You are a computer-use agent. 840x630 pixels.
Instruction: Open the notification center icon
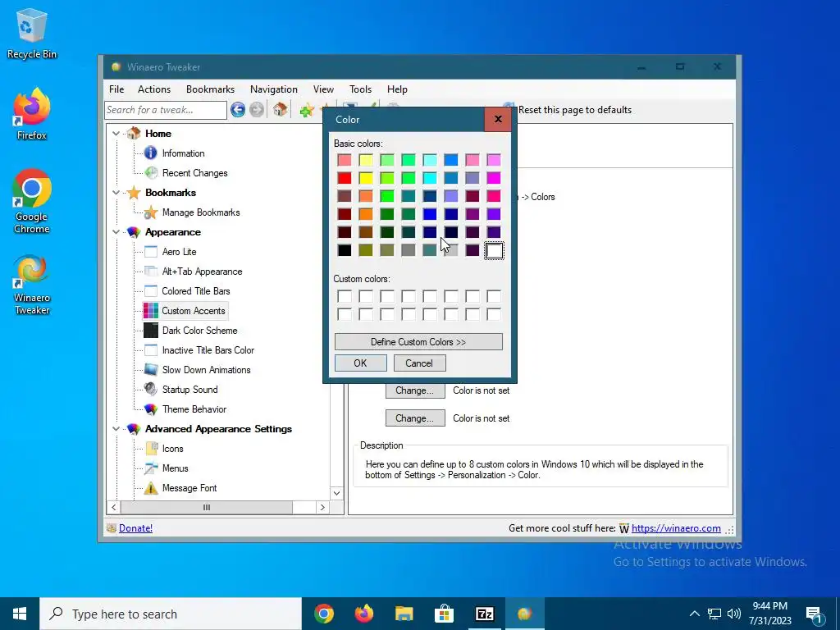coord(814,614)
